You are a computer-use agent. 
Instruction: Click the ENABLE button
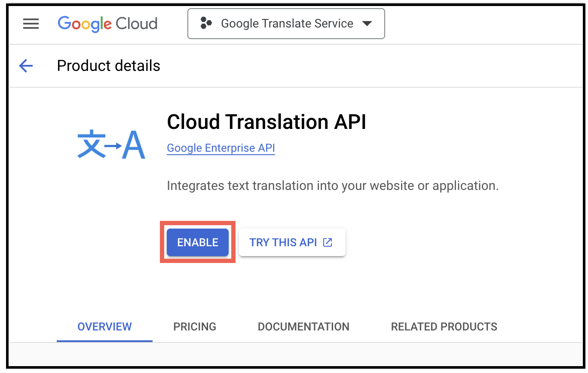pos(198,242)
